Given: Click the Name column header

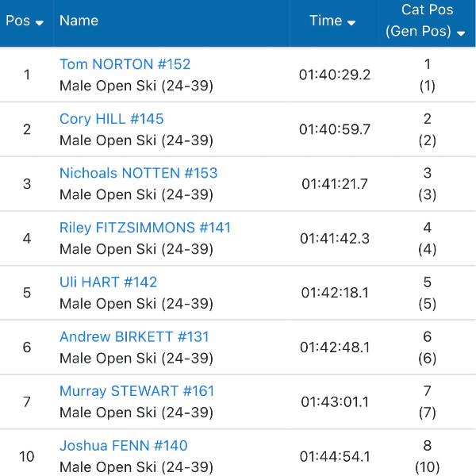Looking at the screenshot, I should tap(79, 21).
